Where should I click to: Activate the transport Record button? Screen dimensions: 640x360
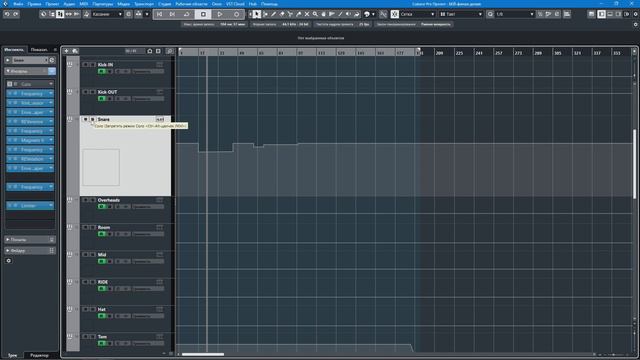click(x=236, y=14)
